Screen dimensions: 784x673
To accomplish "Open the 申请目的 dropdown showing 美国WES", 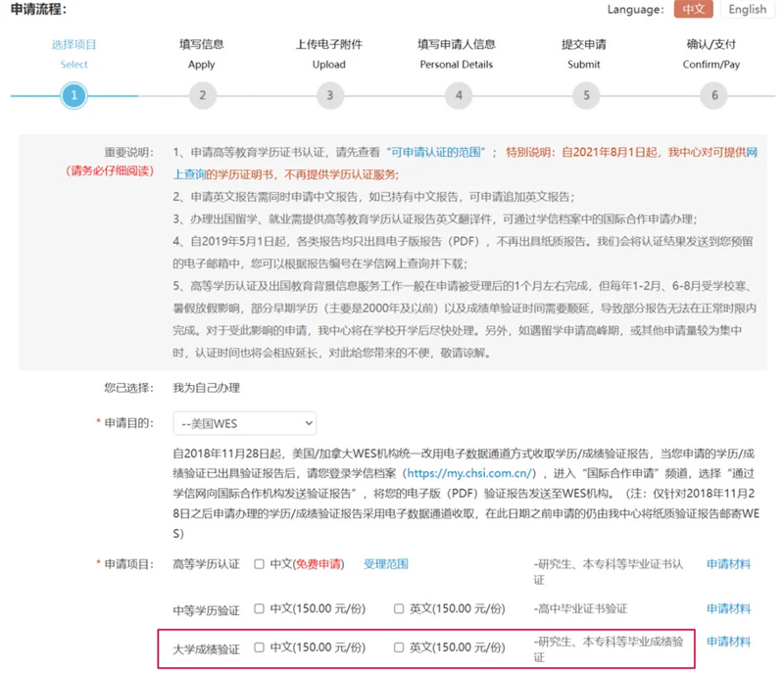I will tap(245, 423).
